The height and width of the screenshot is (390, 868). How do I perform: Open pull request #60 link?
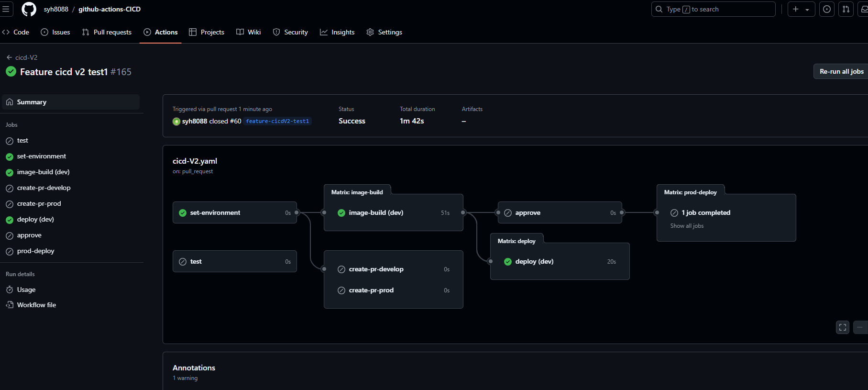coord(236,121)
